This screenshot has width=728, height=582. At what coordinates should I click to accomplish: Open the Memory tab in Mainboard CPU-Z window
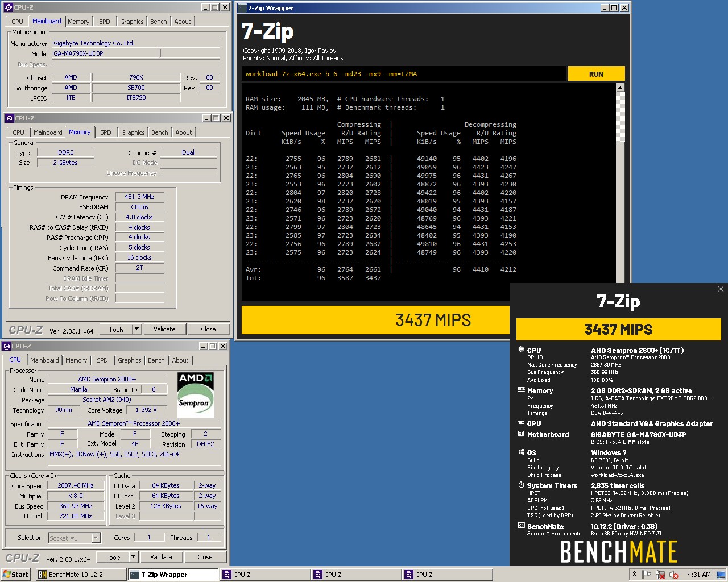[78, 22]
